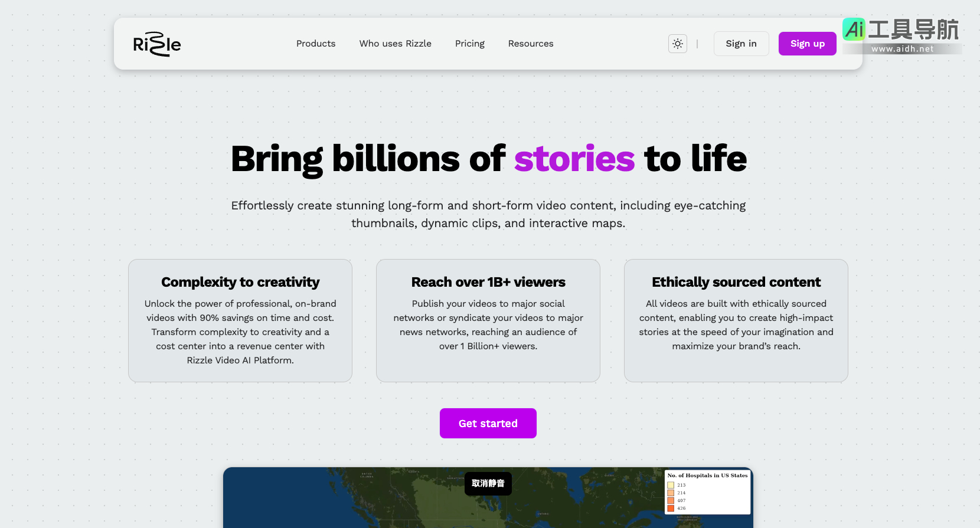Select the Complexity to creativity card

click(240, 321)
